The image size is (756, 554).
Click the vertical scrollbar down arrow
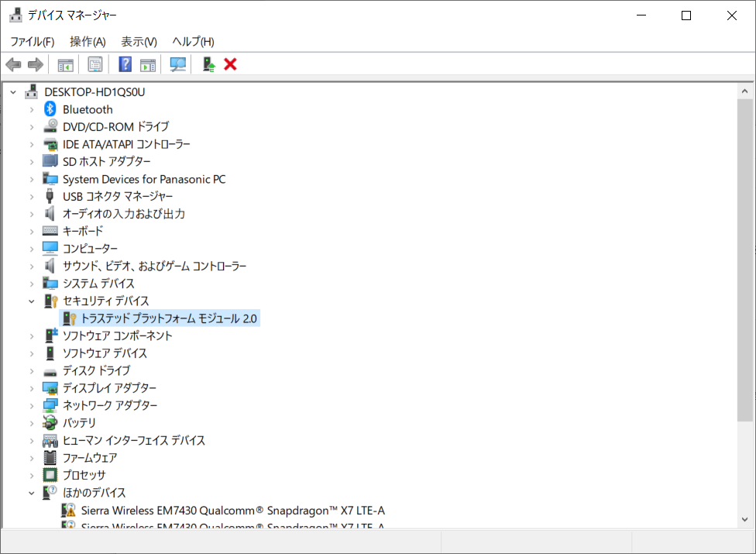(x=744, y=518)
